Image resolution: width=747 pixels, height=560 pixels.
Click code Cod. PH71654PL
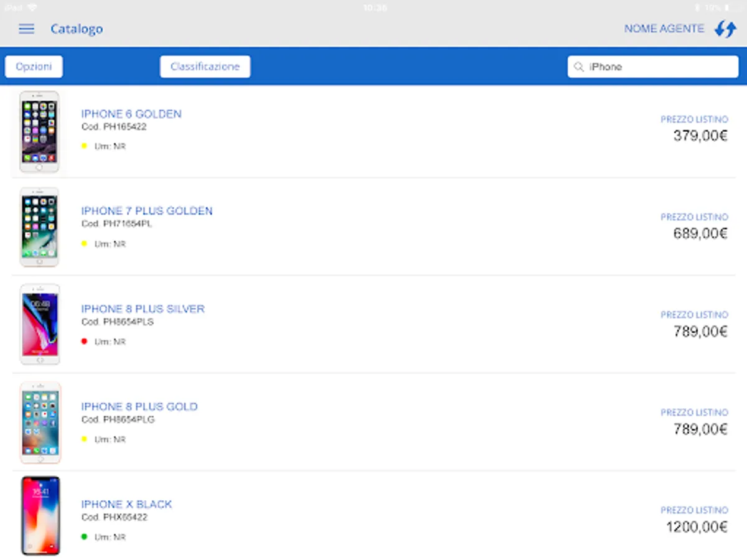click(116, 224)
